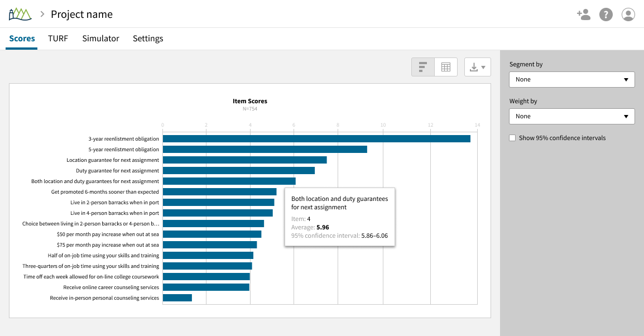Click the Duty guarantee for next assignment bar

point(239,170)
